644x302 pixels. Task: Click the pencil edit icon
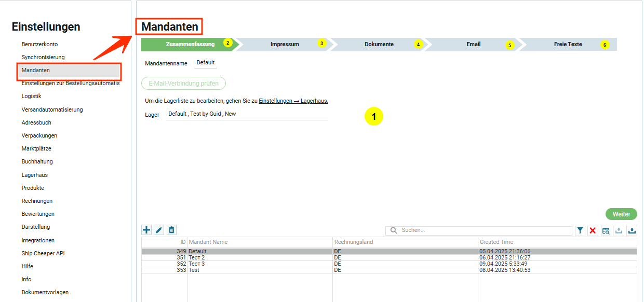(x=159, y=230)
